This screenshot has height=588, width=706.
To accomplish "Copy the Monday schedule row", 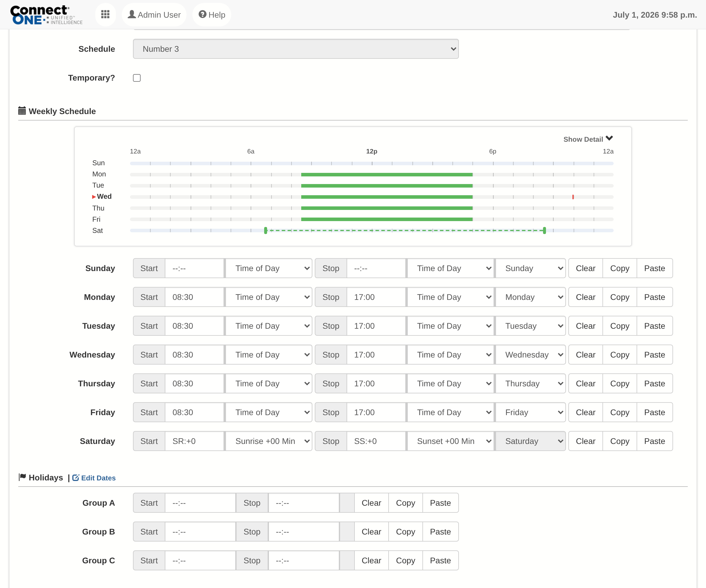I will (620, 297).
